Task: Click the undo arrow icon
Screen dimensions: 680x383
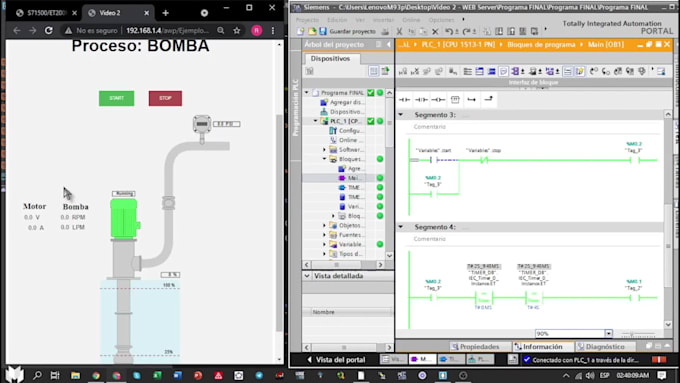Action: click(449, 31)
